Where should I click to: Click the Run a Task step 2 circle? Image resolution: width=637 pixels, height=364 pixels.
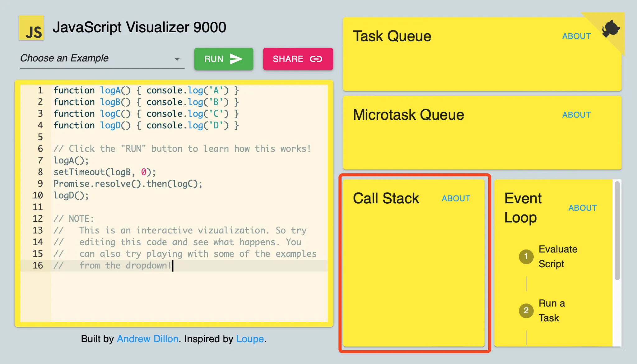tap(526, 310)
